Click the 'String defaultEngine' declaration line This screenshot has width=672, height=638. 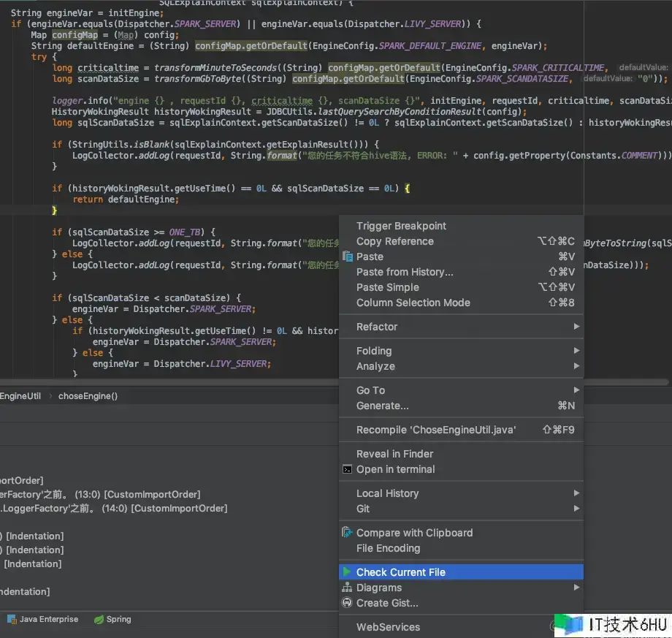click(289, 46)
